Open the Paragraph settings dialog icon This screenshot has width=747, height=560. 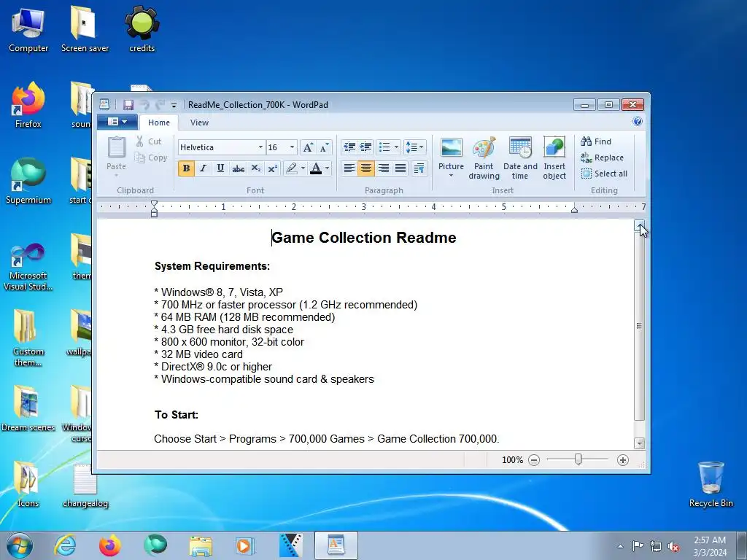click(419, 168)
